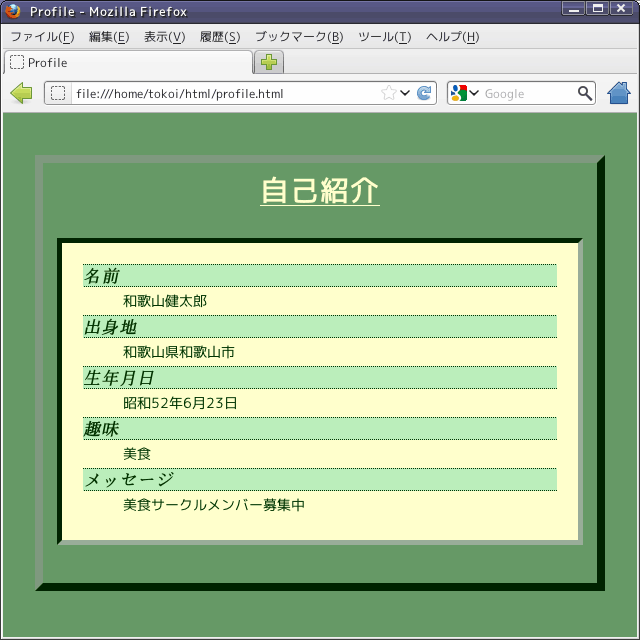Click the green back arrow button

pos(21,94)
